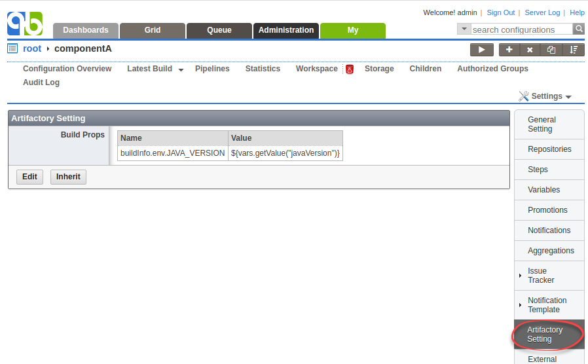
Task: Click the Name column header
Action: tap(172, 138)
